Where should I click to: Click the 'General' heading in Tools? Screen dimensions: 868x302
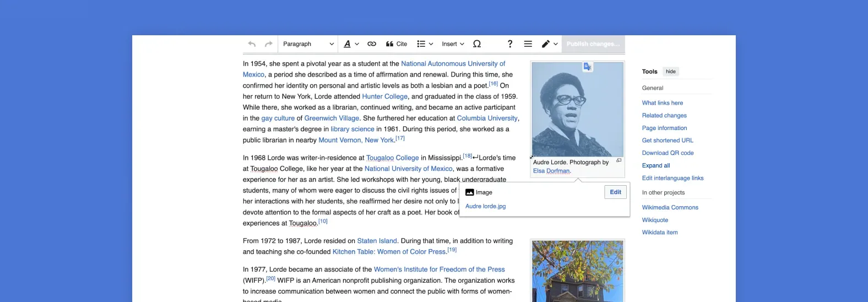[x=653, y=88]
